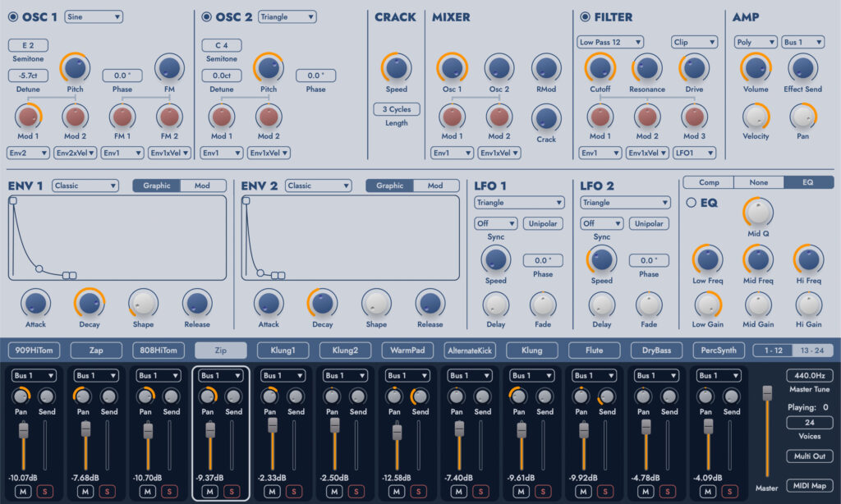
Task: Enable the EQ power toggle
Action: [691, 202]
